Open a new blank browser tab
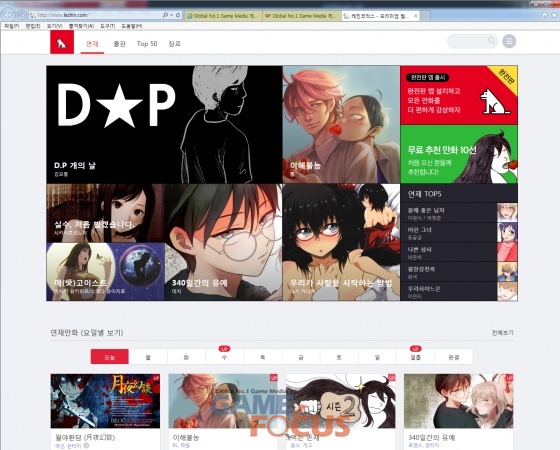The height and width of the screenshot is (450, 560). (424, 16)
